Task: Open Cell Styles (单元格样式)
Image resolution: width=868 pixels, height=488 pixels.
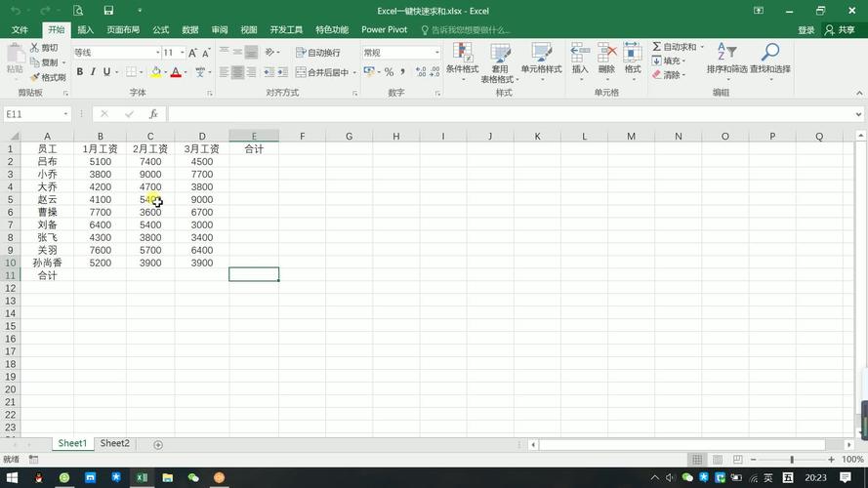Action: tap(541, 60)
